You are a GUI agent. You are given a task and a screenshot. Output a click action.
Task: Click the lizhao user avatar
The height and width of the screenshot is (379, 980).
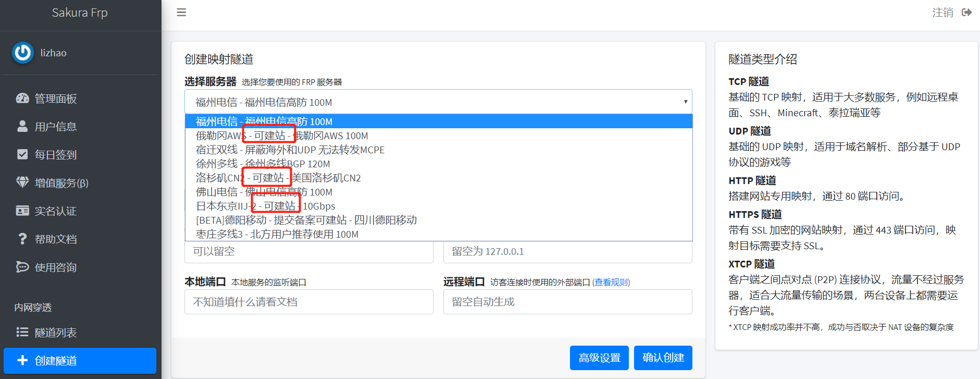(x=23, y=53)
